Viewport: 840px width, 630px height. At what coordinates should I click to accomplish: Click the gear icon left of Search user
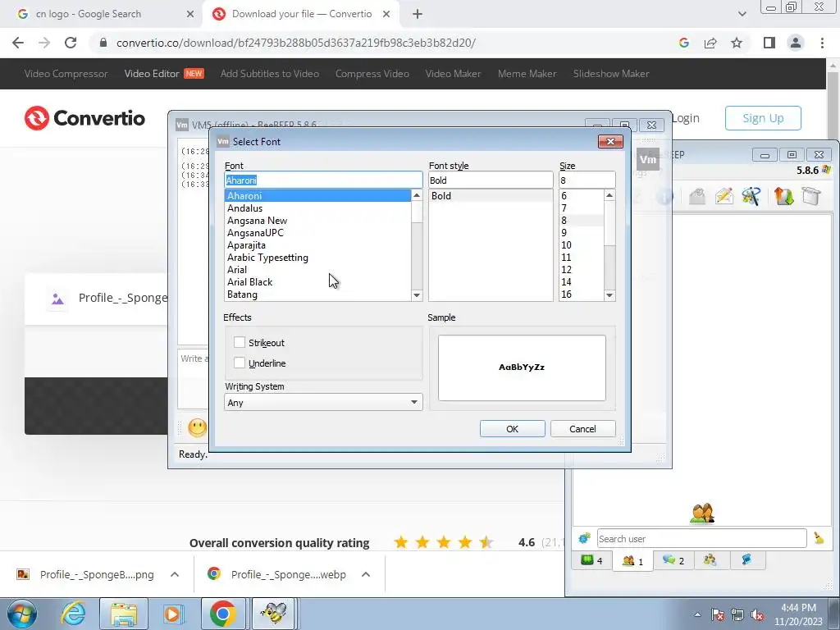(584, 538)
